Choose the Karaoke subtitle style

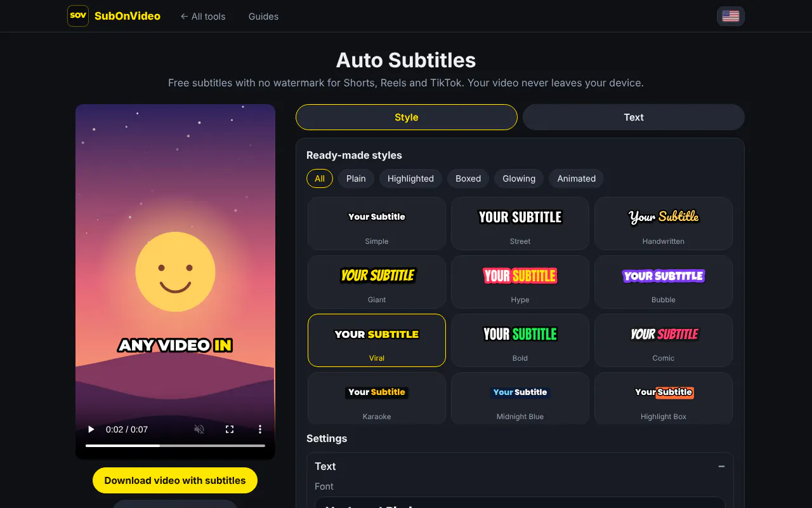point(377,398)
